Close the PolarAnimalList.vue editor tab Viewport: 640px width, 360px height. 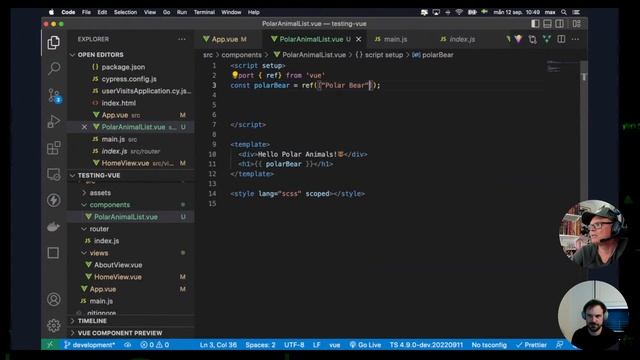click(x=359, y=39)
